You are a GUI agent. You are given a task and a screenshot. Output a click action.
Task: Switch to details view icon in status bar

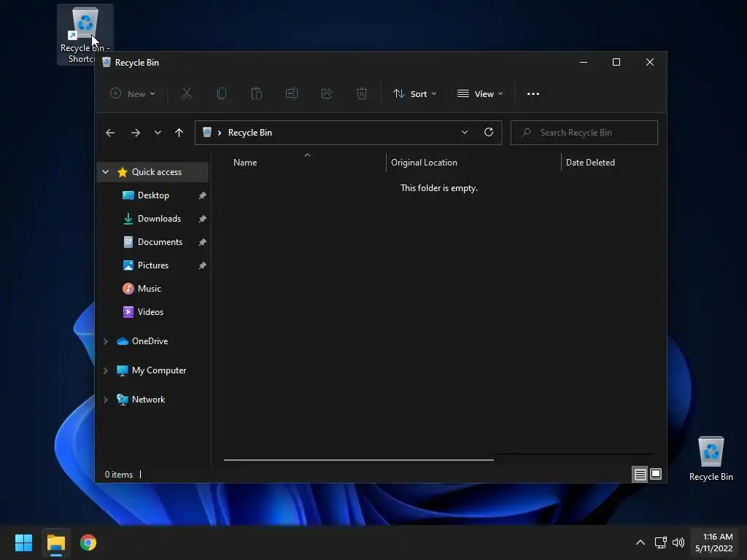[x=640, y=474]
